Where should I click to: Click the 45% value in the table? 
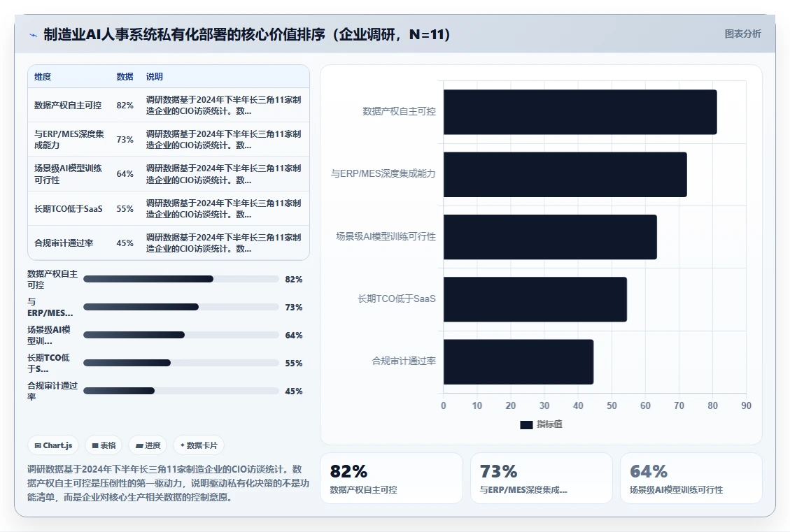pyautogui.click(x=125, y=243)
